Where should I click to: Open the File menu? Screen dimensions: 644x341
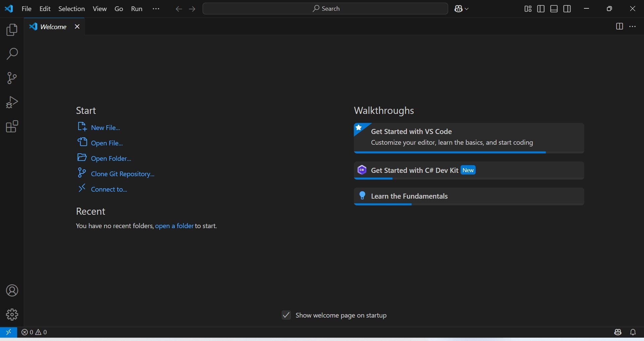point(26,9)
